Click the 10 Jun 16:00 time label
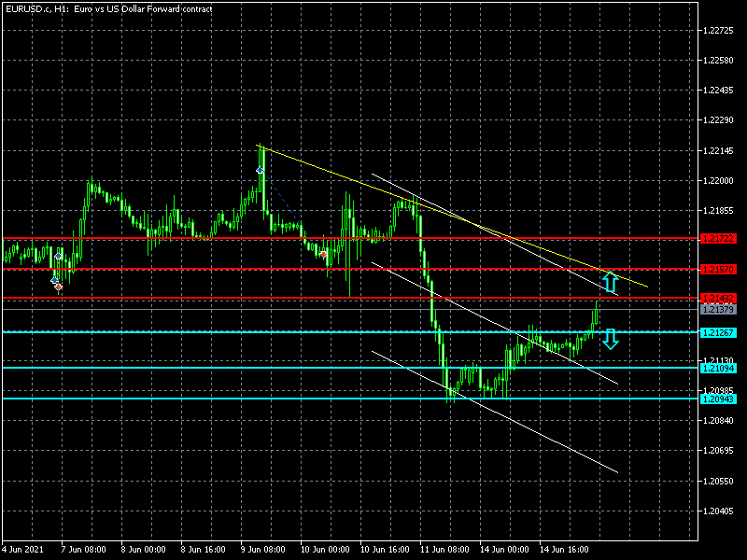The height and width of the screenshot is (560, 747). (385, 550)
